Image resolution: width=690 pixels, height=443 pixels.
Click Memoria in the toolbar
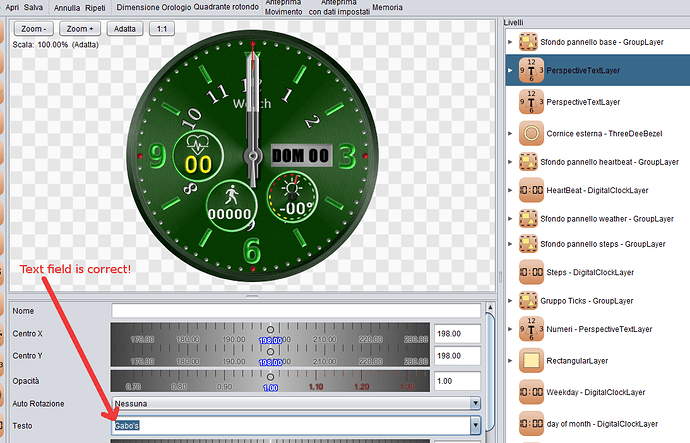coord(387,7)
